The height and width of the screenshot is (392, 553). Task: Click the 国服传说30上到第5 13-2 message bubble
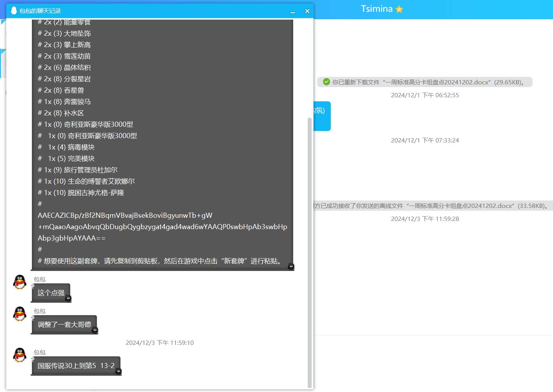click(76, 366)
